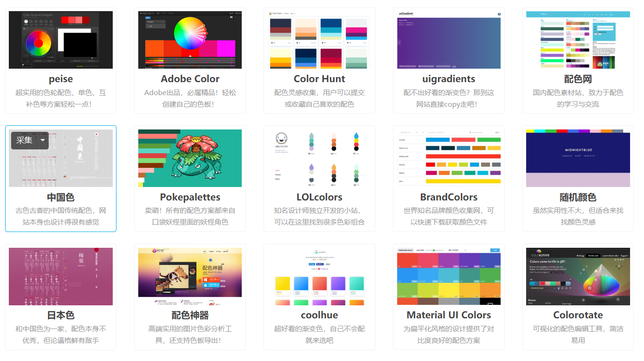Follow the 随机颜色 title link
This screenshot has width=644, height=361.
(578, 197)
